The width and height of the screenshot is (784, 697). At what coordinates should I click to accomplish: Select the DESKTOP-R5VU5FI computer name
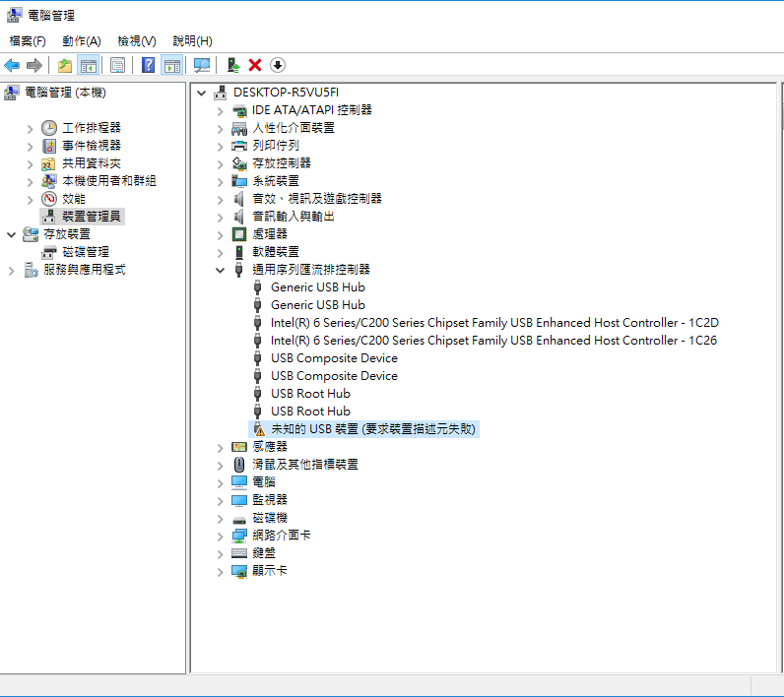[286, 93]
